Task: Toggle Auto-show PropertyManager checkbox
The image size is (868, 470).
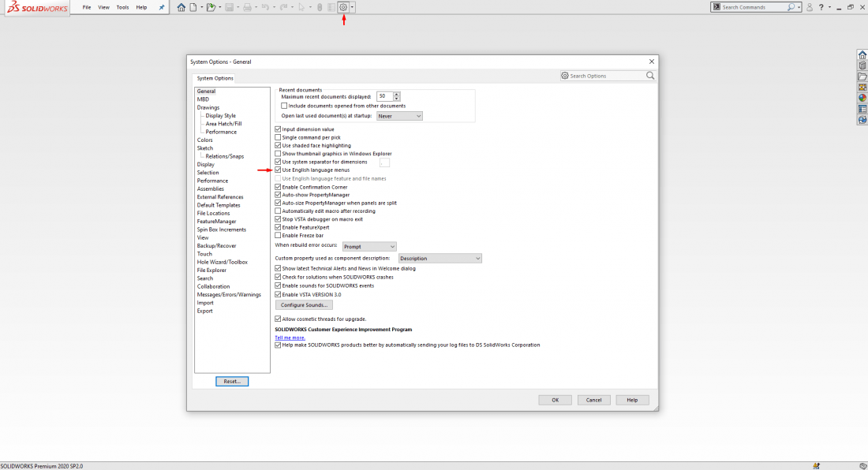Action: pyautogui.click(x=278, y=195)
